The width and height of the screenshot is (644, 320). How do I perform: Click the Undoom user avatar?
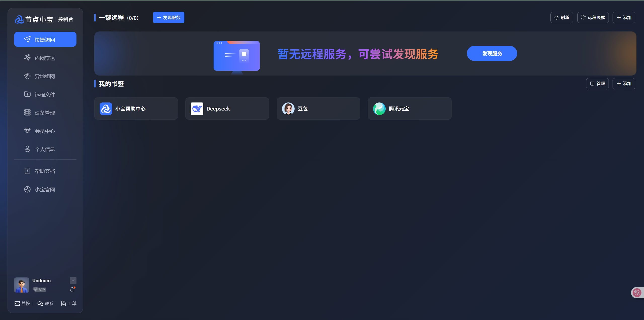click(22, 285)
